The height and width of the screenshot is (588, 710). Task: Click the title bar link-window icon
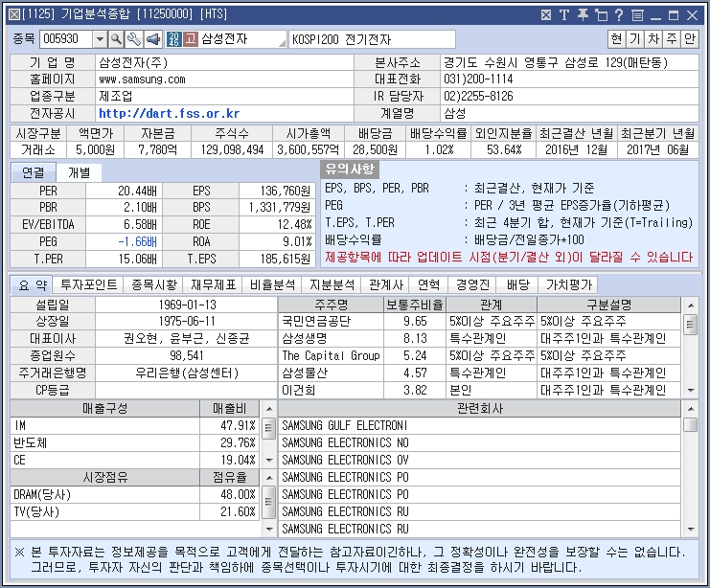tap(601, 15)
